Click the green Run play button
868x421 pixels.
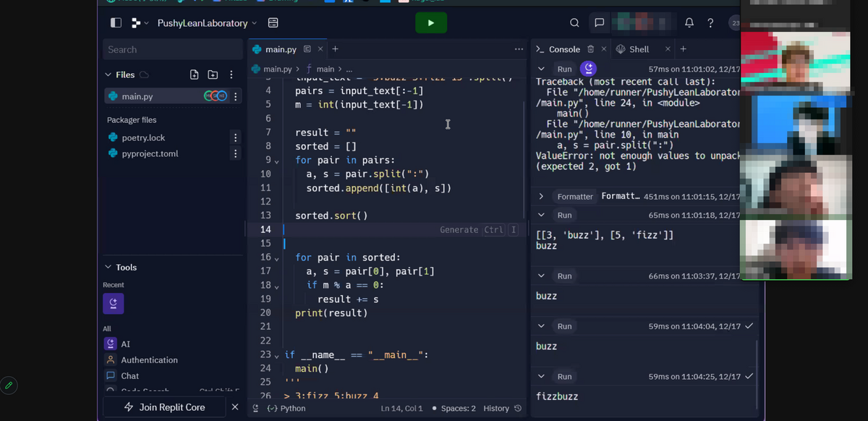point(431,22)
